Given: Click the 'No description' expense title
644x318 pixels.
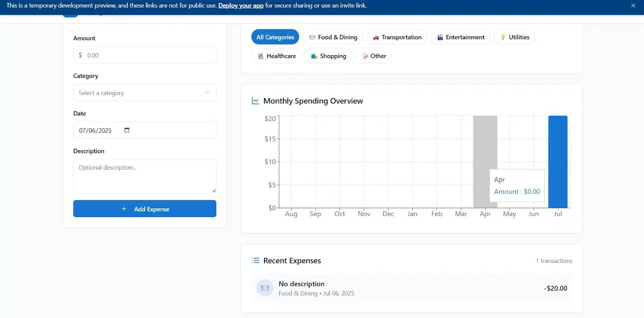Looking at the screenshot, I should 301,284.
